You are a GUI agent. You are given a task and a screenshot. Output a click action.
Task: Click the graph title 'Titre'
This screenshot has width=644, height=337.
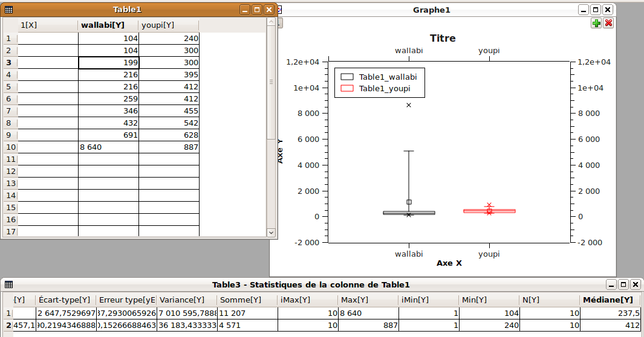click(443, 38)
